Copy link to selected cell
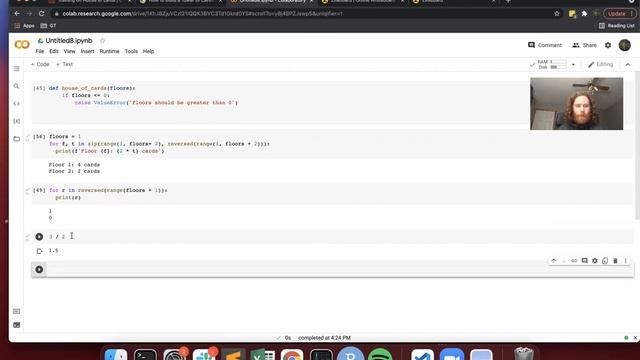The image size is (640, 360). [x=574, y=261]
